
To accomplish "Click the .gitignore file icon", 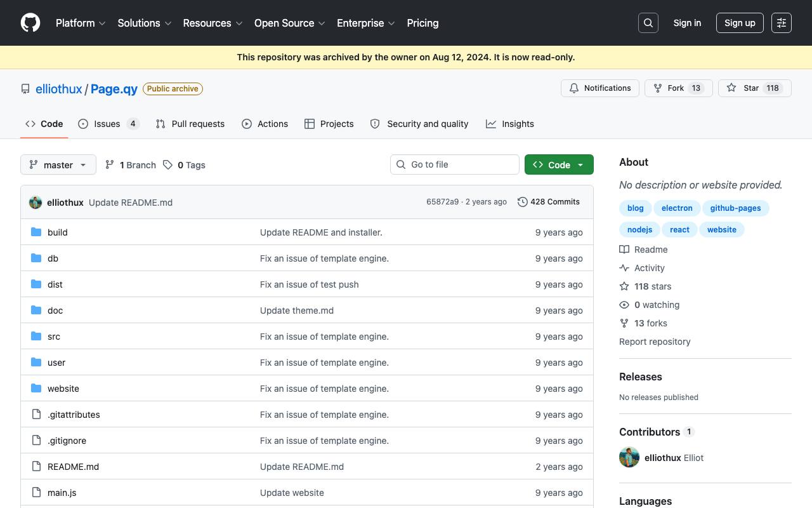I will (36, 441).
